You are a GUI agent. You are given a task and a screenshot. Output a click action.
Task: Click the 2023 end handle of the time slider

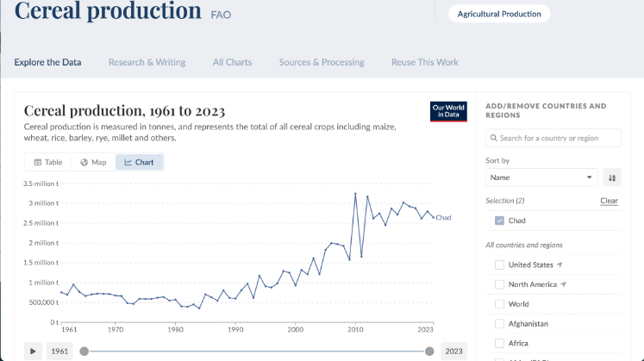click(429, 351)
